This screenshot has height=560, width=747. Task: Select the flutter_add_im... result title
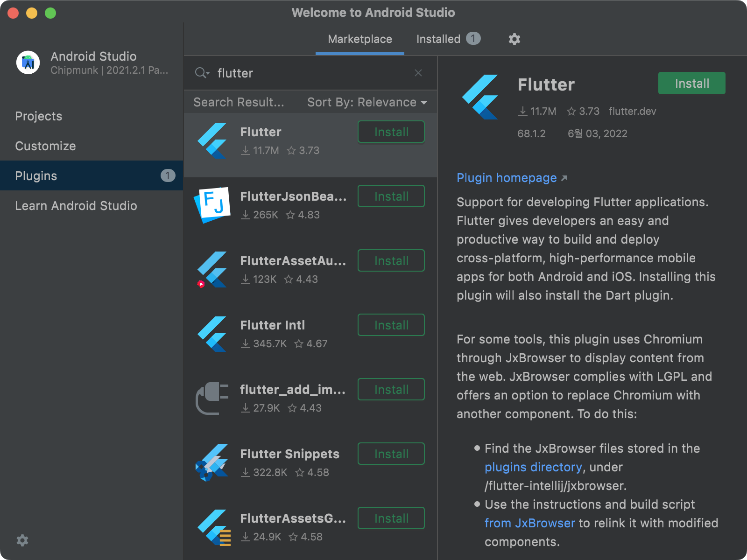click(x=293, y=390)
